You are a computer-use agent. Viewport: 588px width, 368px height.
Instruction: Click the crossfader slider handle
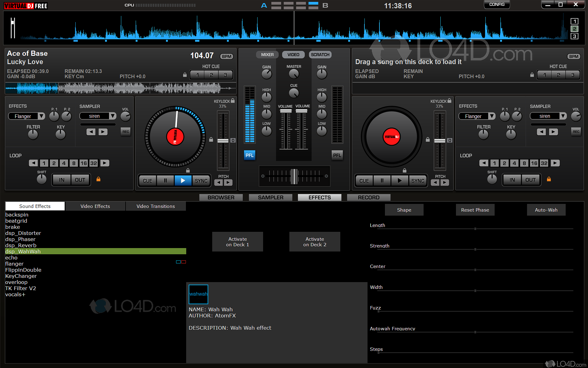point(294,176)
